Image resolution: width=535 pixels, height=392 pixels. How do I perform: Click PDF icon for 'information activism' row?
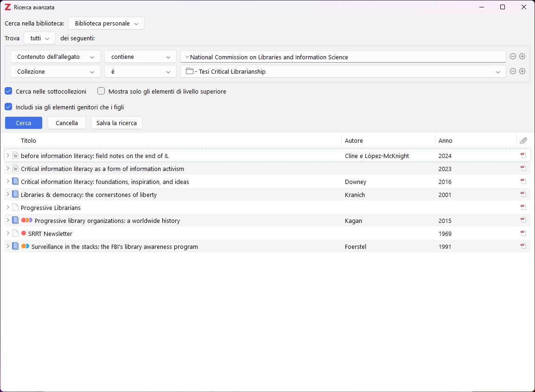(x=523, y=168)
